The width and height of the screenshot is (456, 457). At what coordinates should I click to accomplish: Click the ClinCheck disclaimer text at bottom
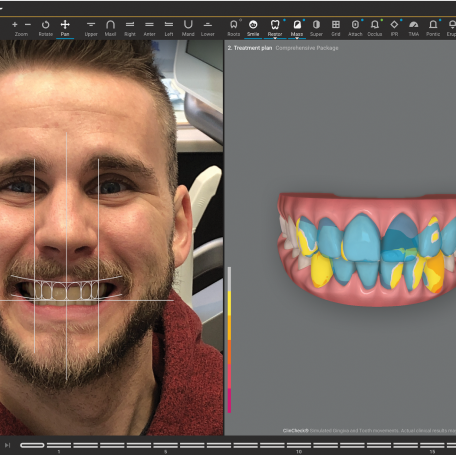coord(369,431)
